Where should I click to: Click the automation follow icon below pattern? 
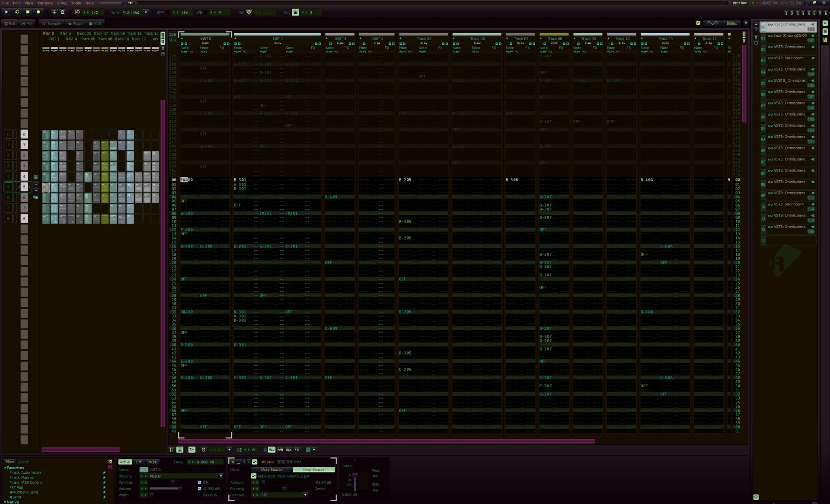point(192,450)
